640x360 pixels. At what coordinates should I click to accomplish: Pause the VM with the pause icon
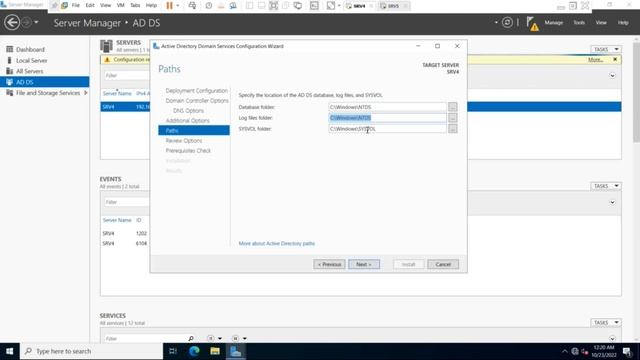point(169,6)
